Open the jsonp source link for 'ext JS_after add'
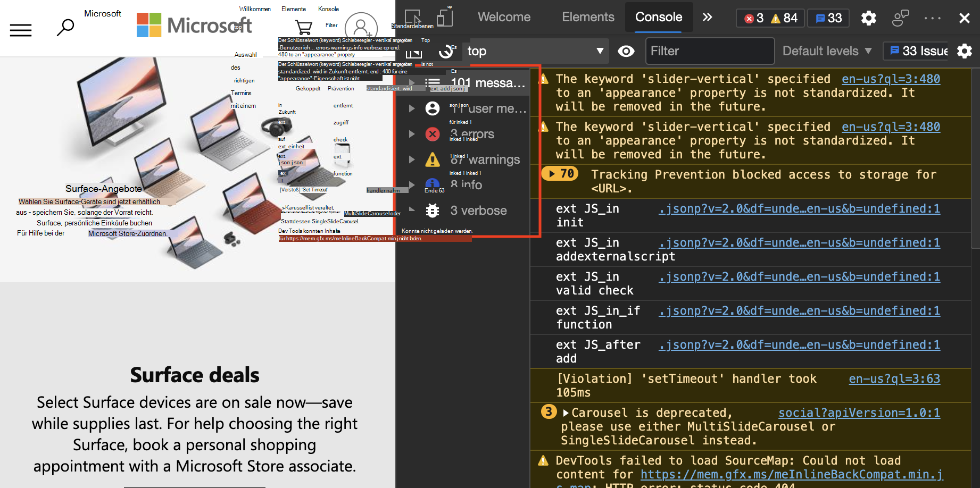 [799, 344]
